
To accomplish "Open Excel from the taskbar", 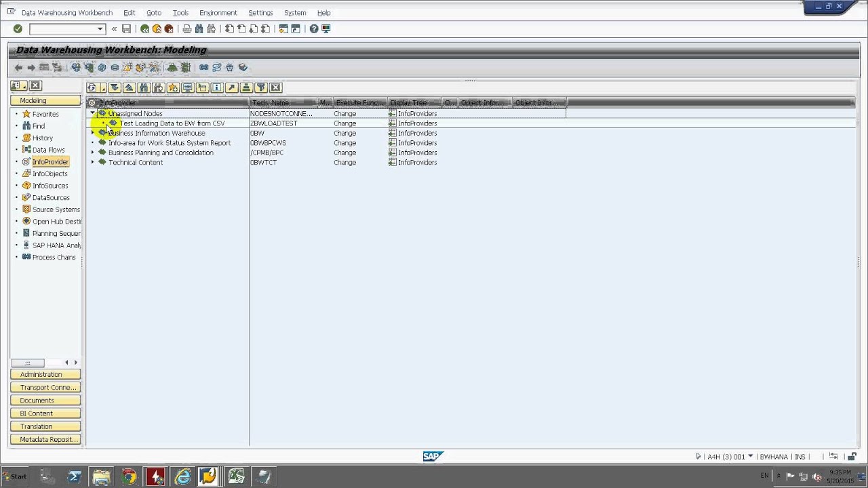I will tap(235, 477).
